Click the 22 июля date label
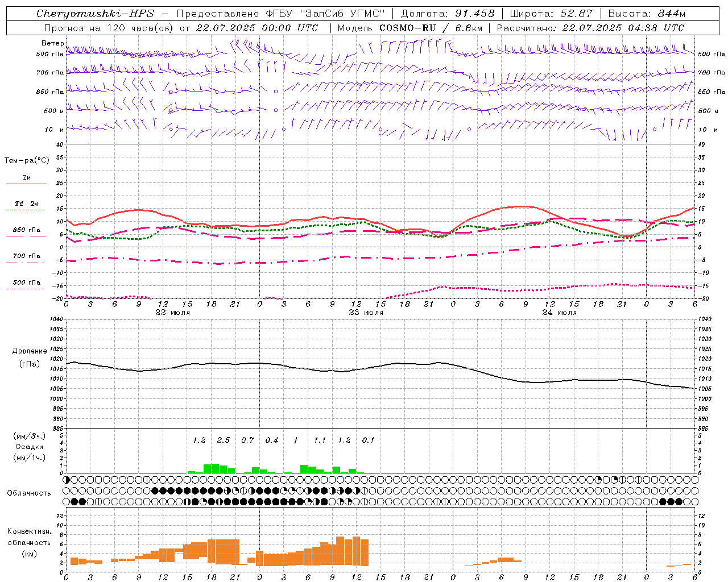This screenshot has height=582, width=728. tap(173, 312)
